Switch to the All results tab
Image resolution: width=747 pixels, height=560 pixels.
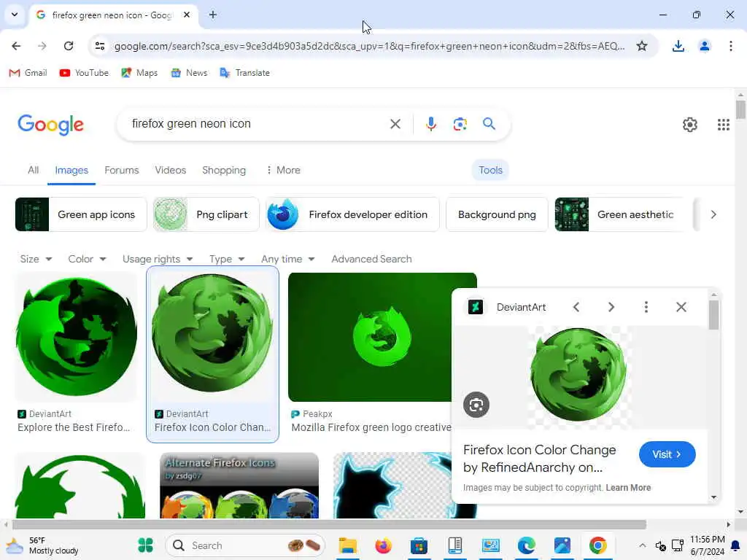pos(33,170)
